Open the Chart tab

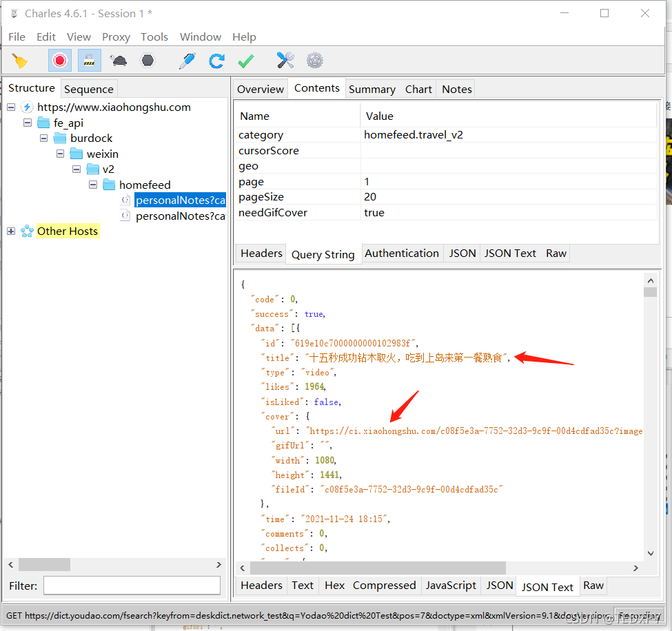coord(418,89)
